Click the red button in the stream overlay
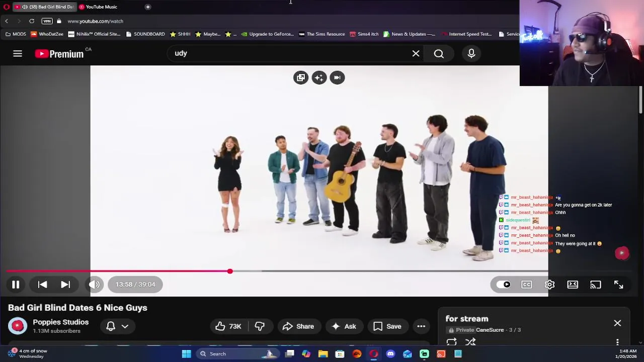The height and width of the screenshot is (362, 644). click(x=622, y=253)
